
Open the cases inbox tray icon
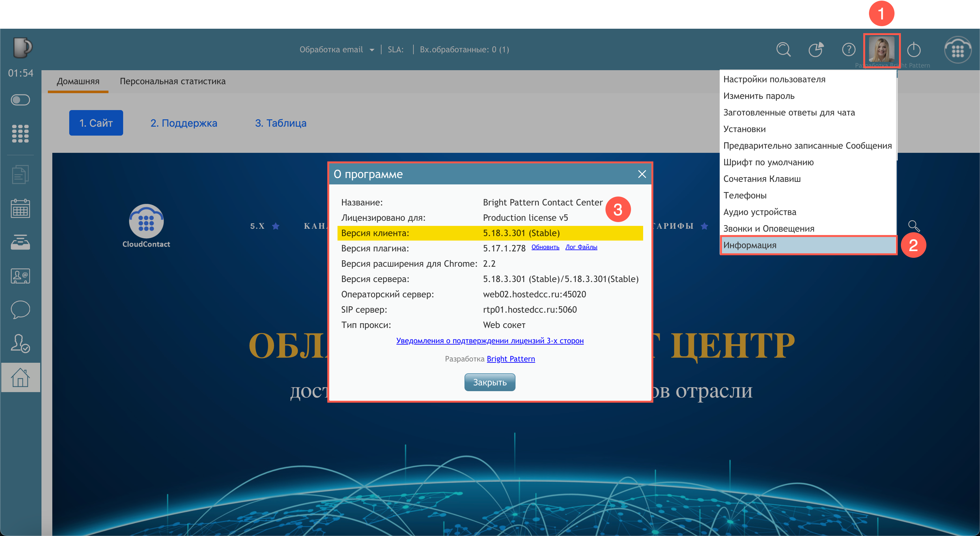click(20, 242)
